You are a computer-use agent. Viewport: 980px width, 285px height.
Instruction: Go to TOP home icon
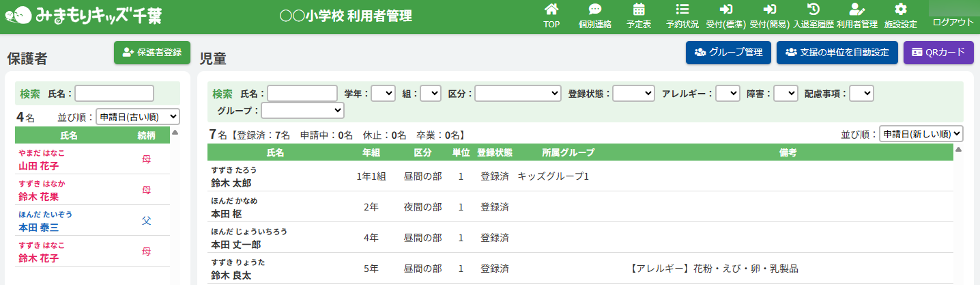(551, 10)
